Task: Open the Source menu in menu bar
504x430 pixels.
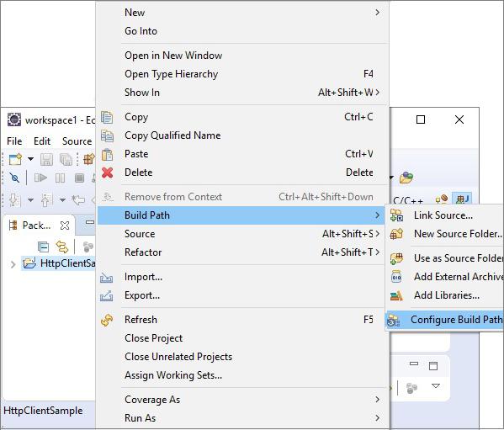Action: point(77,141)
